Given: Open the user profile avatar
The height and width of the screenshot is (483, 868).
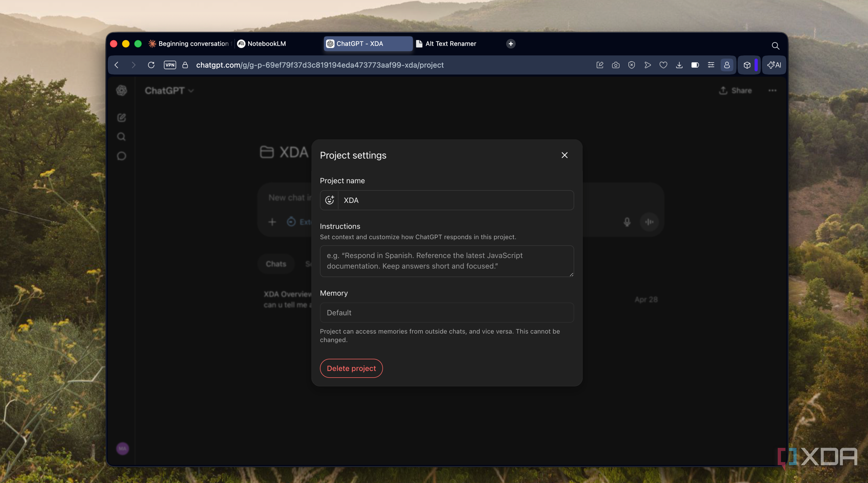Looking at the screenshot, I should pyautogui.click(x=122, y=449).
